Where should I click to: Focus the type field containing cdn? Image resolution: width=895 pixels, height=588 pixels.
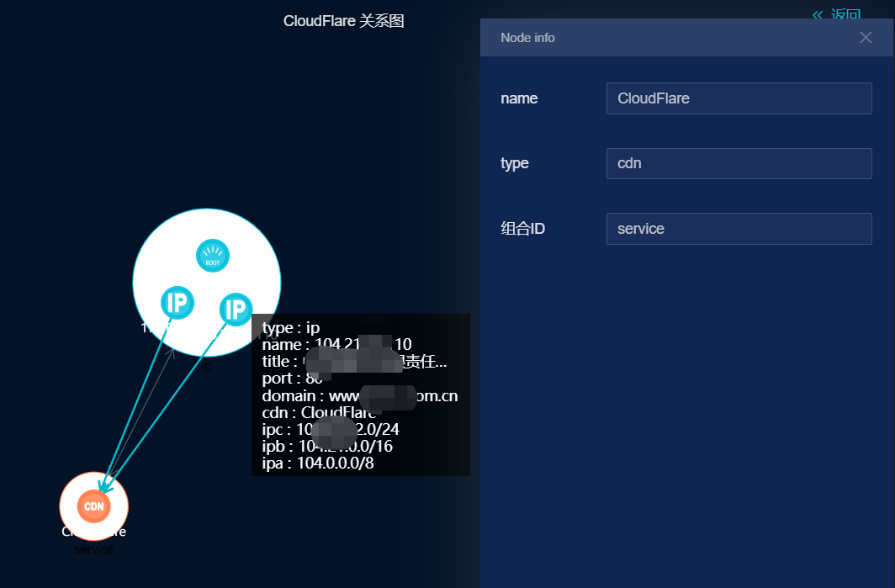click(x=739, y=163)
